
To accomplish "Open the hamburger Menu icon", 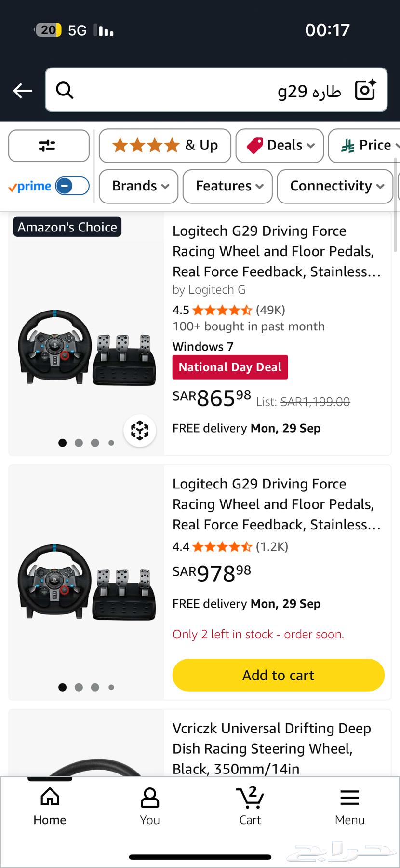I will pyautogui.click(x=349, y=806).
